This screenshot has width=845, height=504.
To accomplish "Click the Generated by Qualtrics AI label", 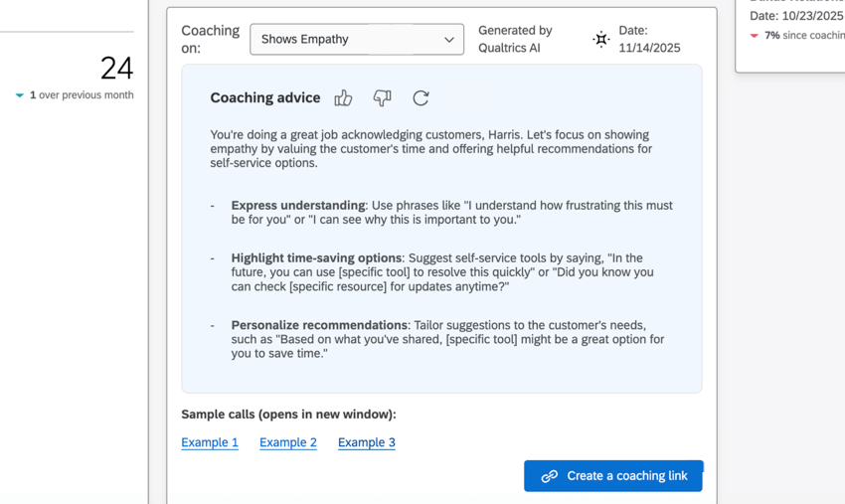I will click(x=515, y=39).
